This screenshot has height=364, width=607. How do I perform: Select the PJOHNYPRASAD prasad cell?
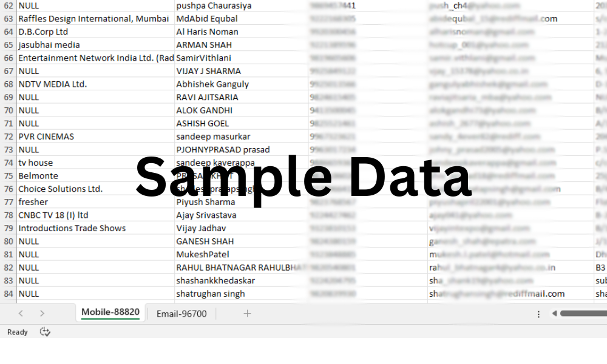coord(242,150)
